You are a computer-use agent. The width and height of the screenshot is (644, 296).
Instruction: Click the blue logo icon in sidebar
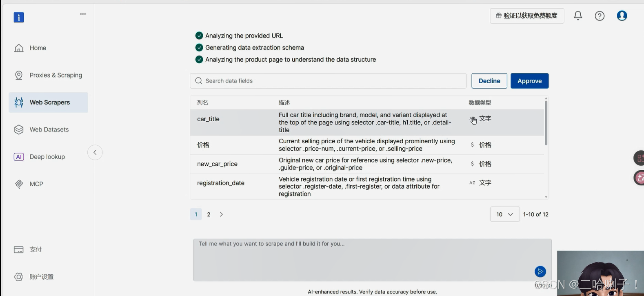(x=19, y=17)
